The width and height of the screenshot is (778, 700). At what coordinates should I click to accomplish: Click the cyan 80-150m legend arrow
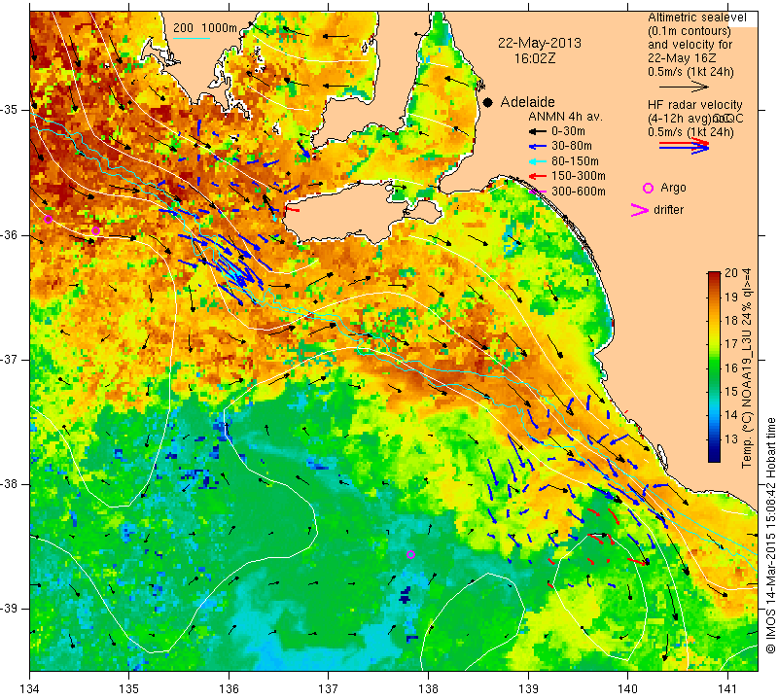pos(537,161)
